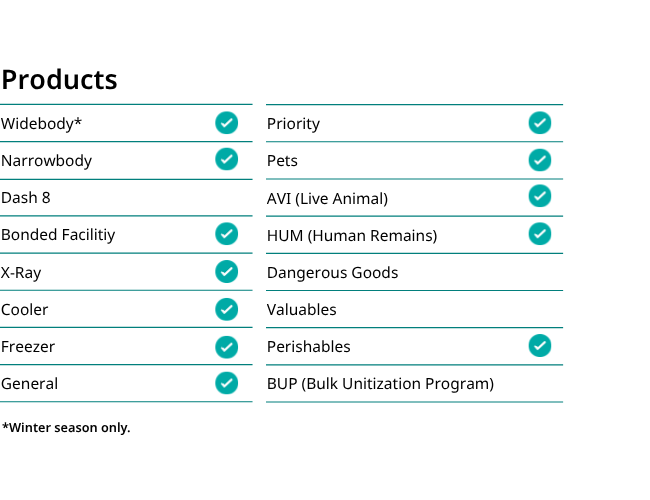Click the Perishables checkmark icon
The image size is (650, 500).
(540, 346)
